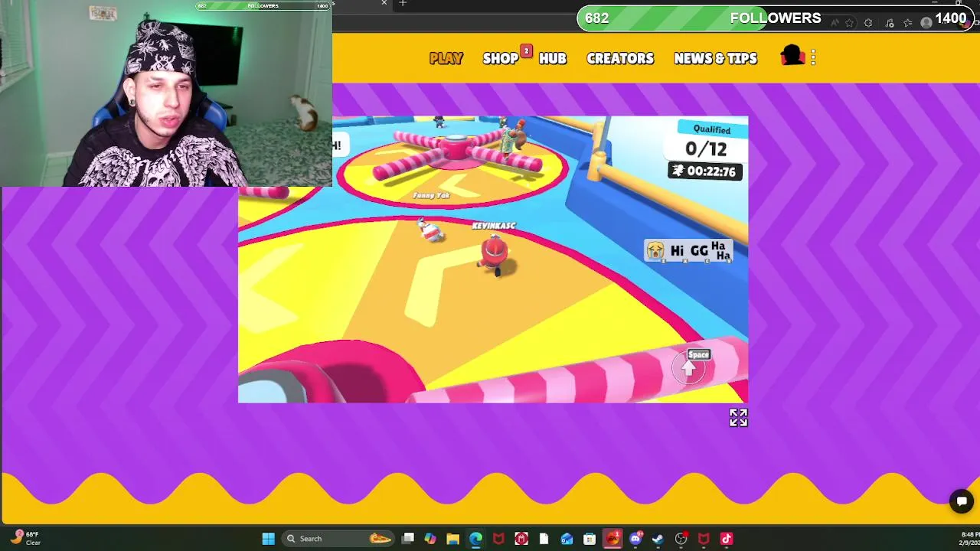The height and width of the screenshot is (551, 980).
Task: Open Microsoft Store from the taskbar
Action: pos(590,539)
